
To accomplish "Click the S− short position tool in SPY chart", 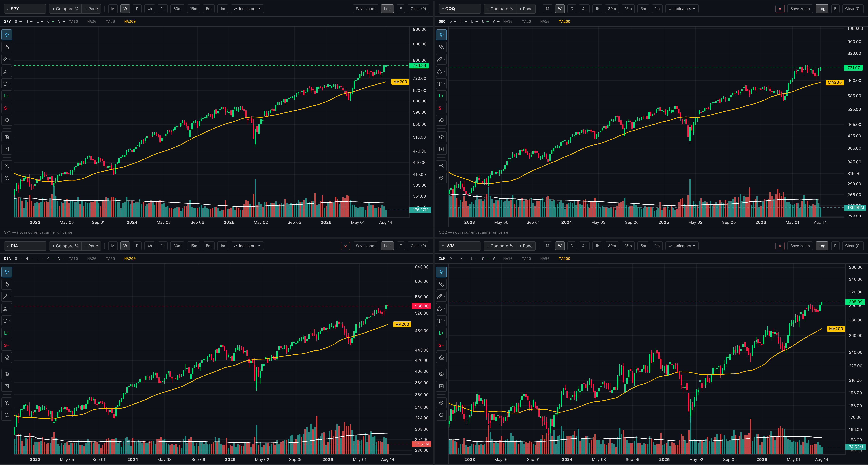I will 7,108.
